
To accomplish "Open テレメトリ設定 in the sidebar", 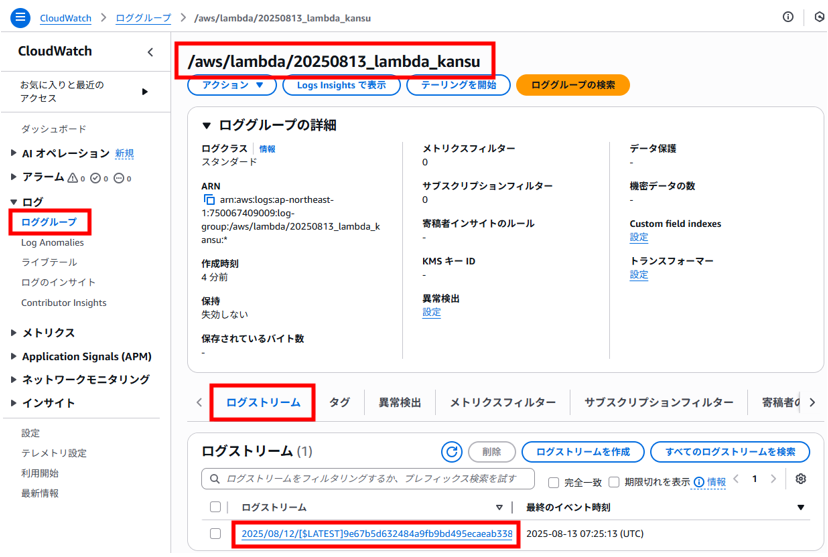I will pyautogui.click(x=54, y=453).
